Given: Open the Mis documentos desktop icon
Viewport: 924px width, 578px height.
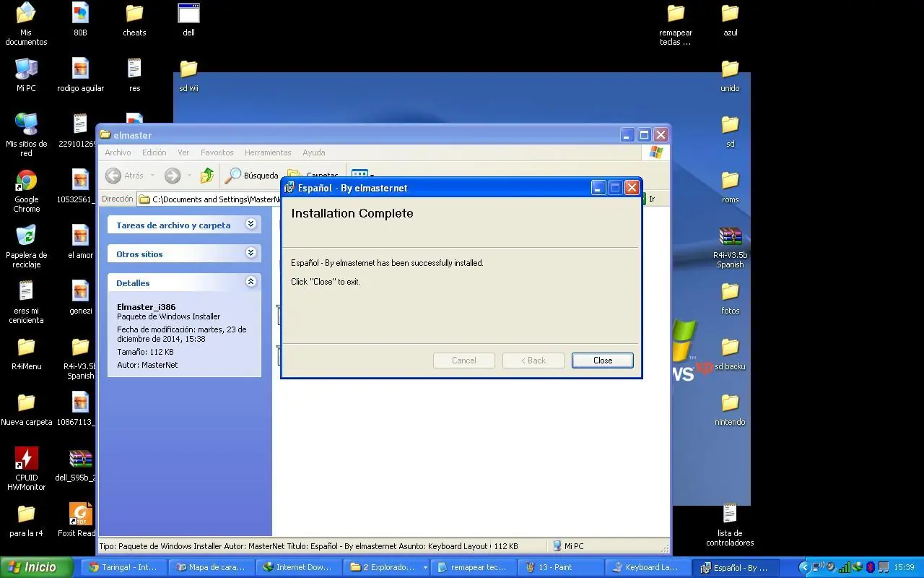Looking at the screenshot, I should tap(26, 23).
